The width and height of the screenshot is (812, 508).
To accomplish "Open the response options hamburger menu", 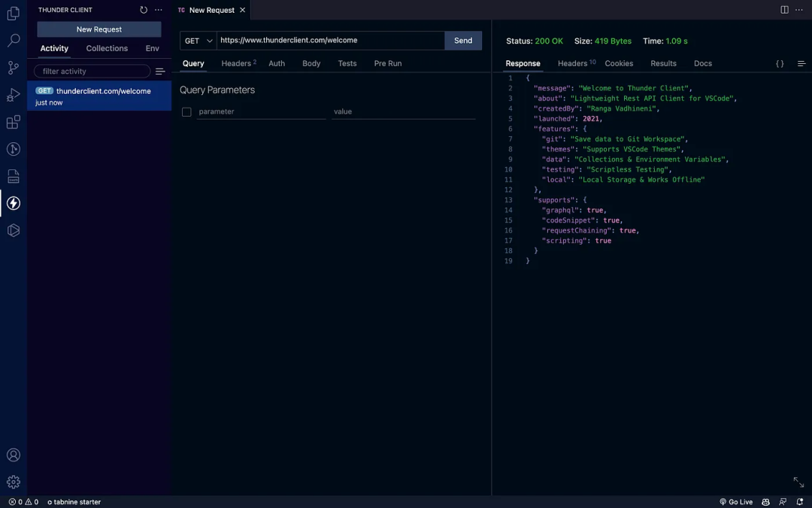I will [x=801, y=63].
